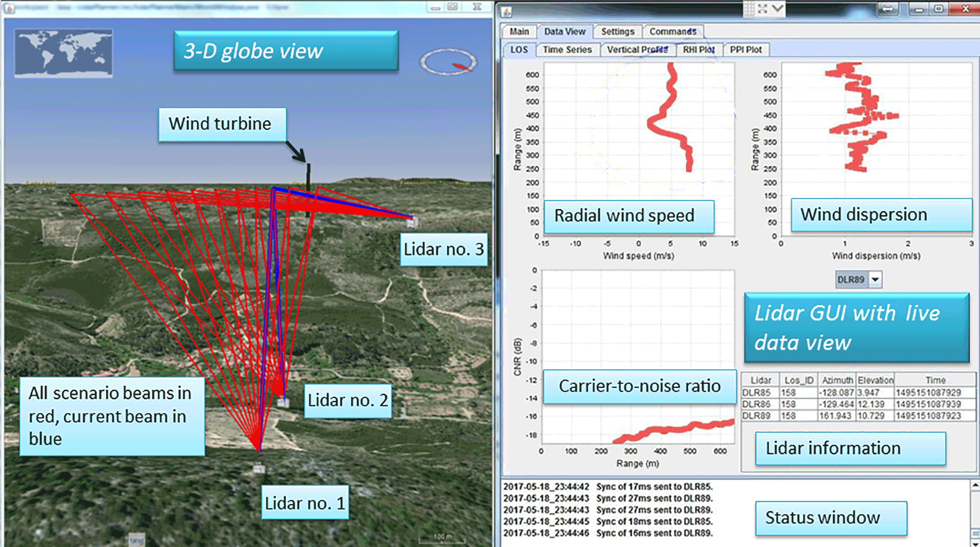Click the world map overview thumbnail
This screenshot has height=547, width=980.
point(64,53)
